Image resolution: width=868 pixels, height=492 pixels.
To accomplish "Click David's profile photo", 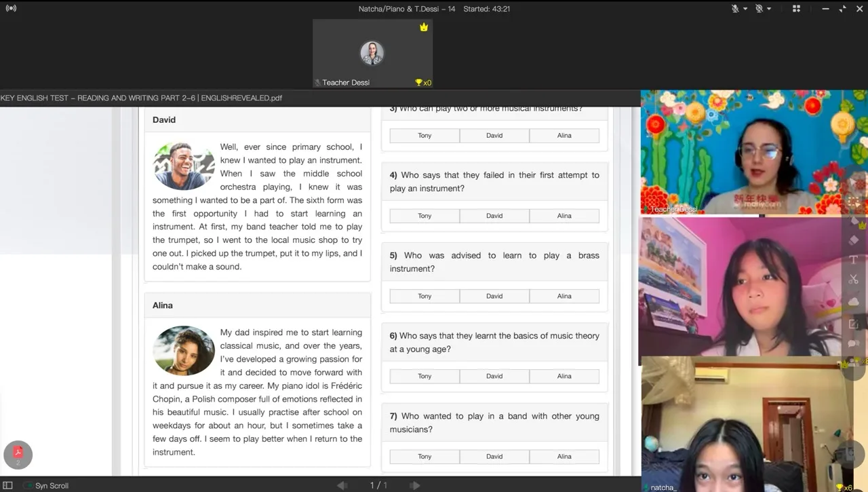I will pos(184,166).
